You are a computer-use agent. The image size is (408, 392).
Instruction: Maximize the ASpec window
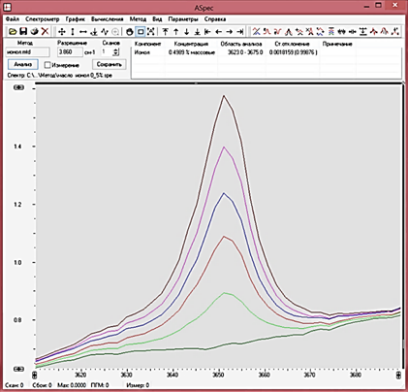pyautogui.click(x=378, y=5)
